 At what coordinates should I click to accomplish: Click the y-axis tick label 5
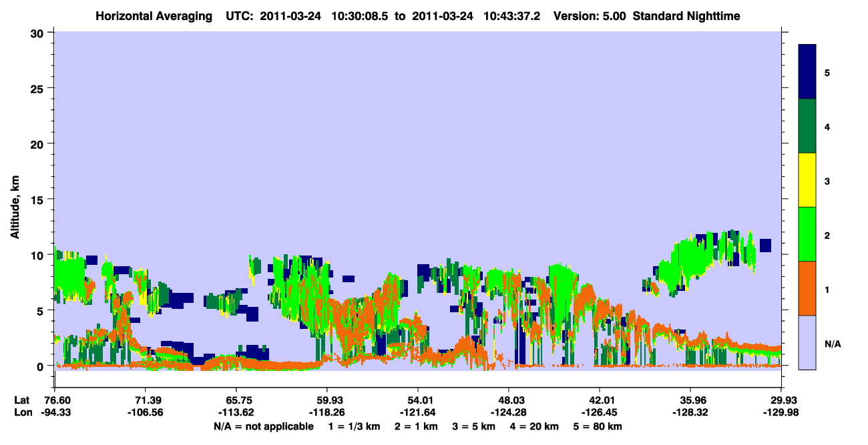point(42,310)
